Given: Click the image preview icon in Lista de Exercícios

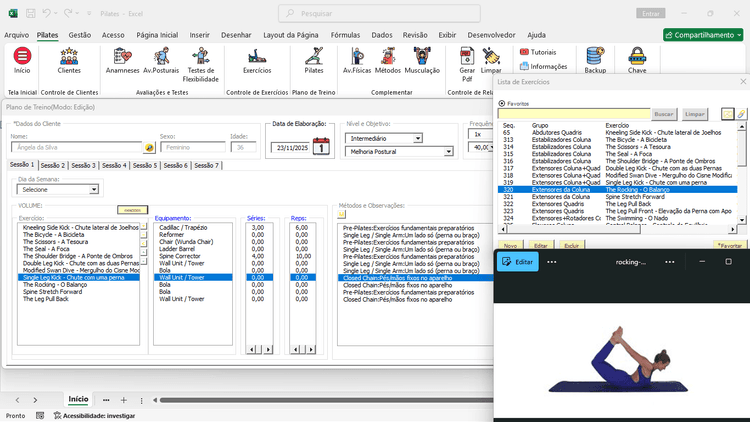Looking at the screenshot, I should coord(727,114).
